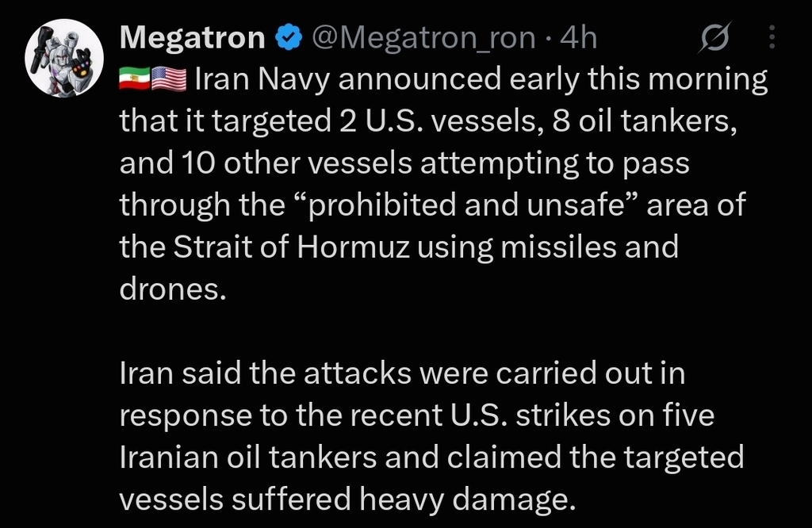Open the Grok explain post icon

click(x=714, y=37)
